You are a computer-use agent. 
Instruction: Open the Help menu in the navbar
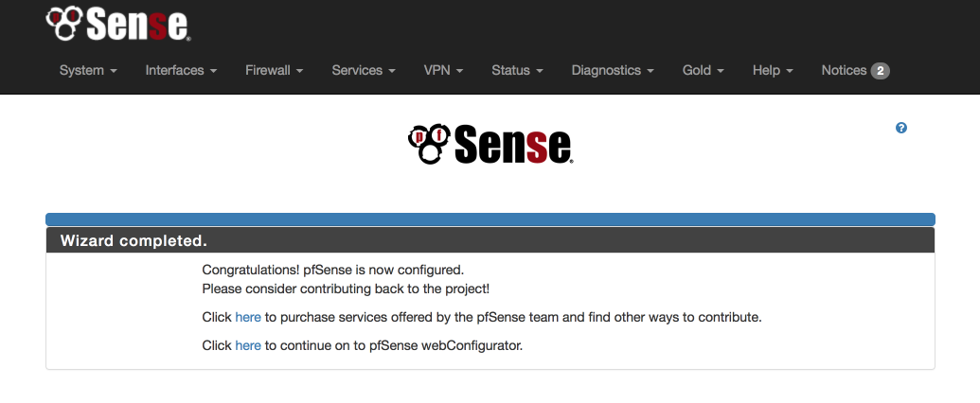click(774, 71)
